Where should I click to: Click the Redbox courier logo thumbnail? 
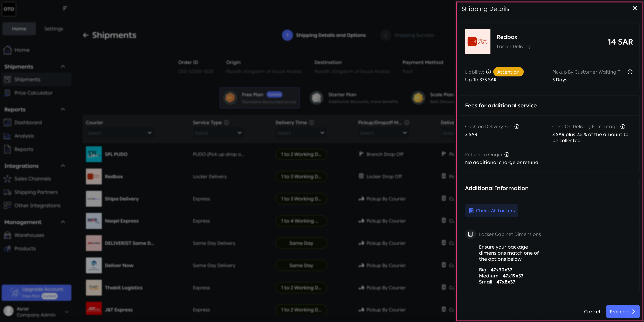pos(477,42)
